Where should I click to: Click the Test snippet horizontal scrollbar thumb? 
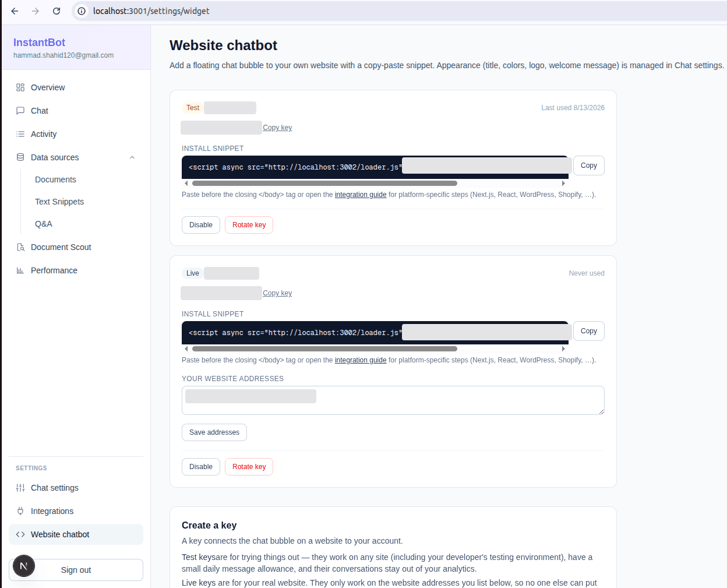pyautogui.click(x=324, y=183)
